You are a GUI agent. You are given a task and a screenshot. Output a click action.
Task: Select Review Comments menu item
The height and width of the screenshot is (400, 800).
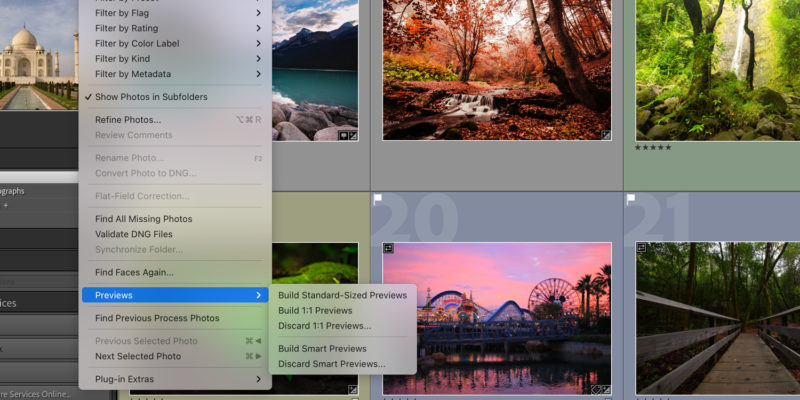click(x=175, y=135)
